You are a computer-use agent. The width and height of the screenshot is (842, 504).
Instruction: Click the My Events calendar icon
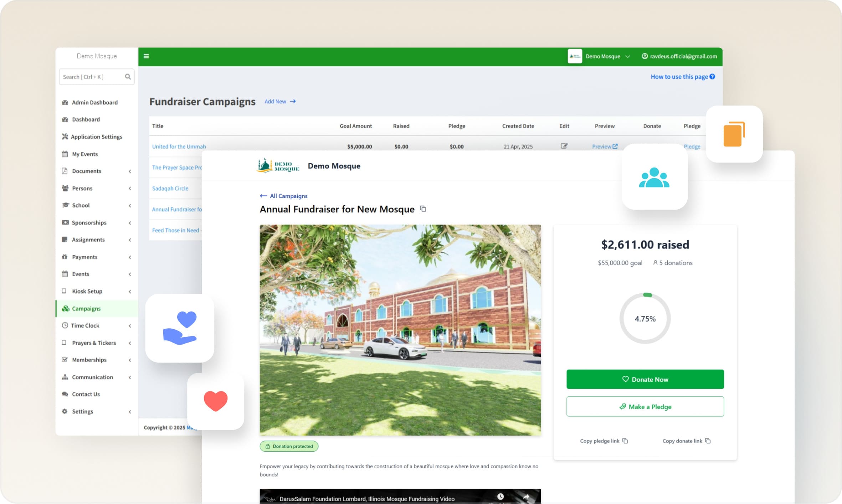click(x=65, y=154)
